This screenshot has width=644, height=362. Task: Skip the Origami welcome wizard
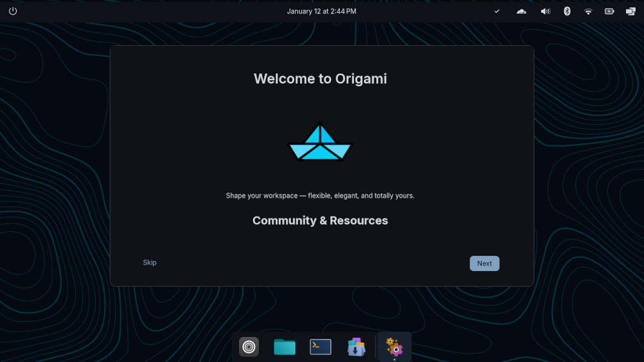click(149, 263)
